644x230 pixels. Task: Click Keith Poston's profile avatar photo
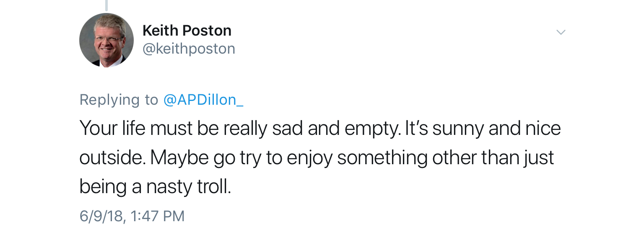coord(106,40)
